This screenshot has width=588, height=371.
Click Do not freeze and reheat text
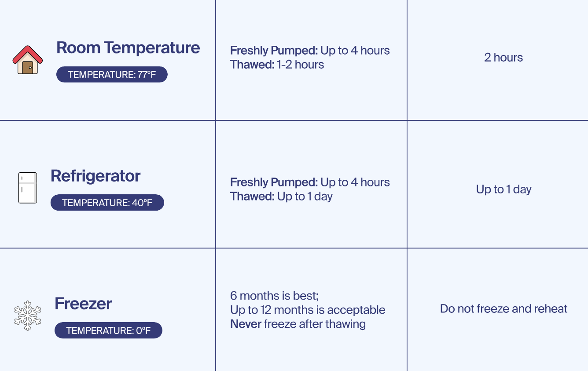(x=503, y=309)
